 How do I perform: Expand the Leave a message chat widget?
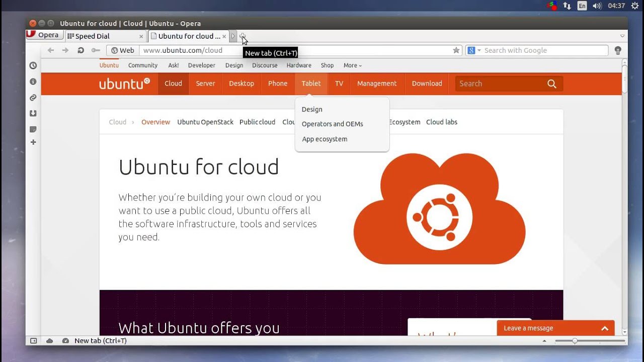(555, 328)
